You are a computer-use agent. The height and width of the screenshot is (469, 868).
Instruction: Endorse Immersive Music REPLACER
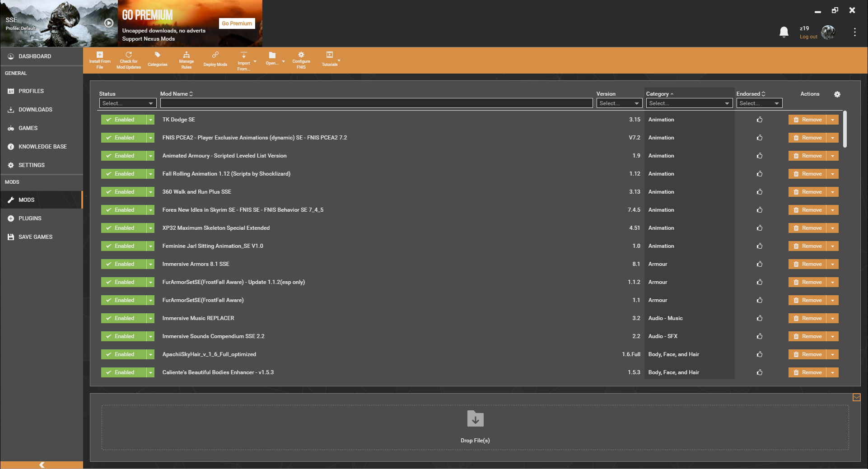(x=760, y=318)
